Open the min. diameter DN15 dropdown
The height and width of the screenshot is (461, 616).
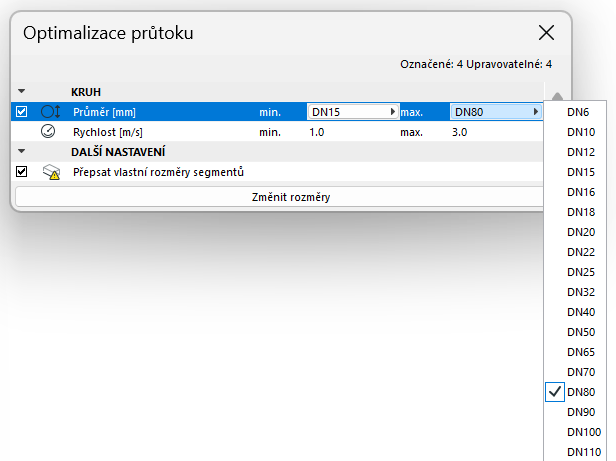[353, 112]
